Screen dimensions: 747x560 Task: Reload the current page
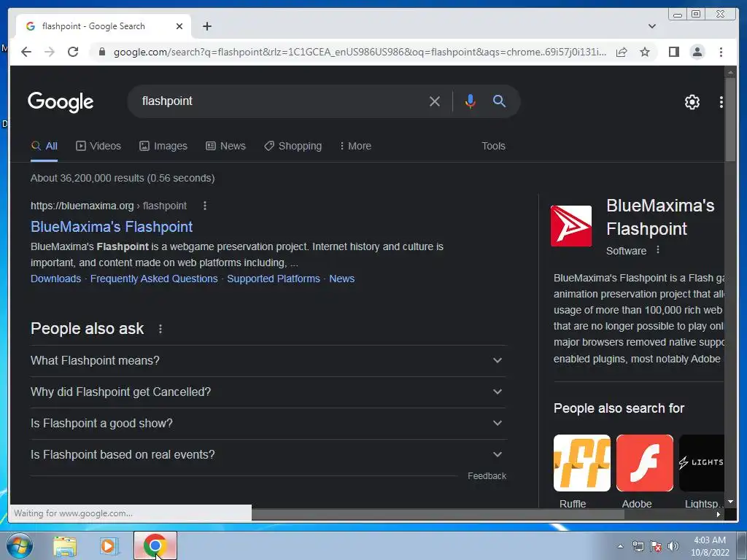coord(73,52)
